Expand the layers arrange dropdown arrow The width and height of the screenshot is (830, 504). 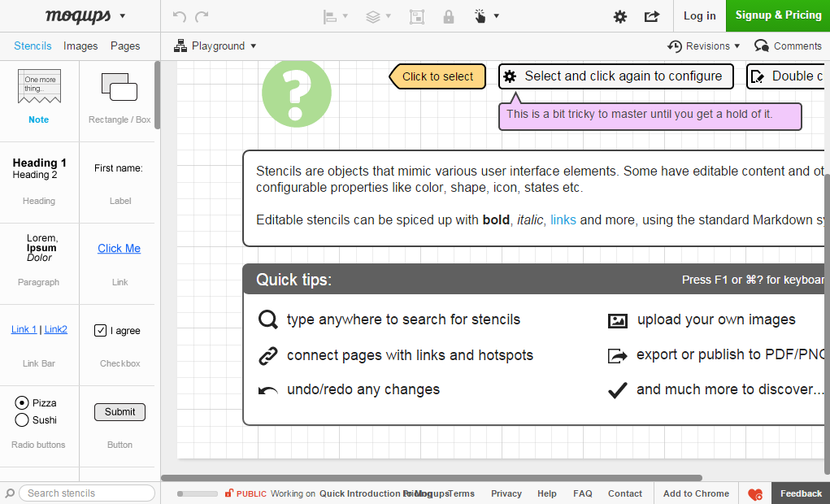click(x=388, y=16)
